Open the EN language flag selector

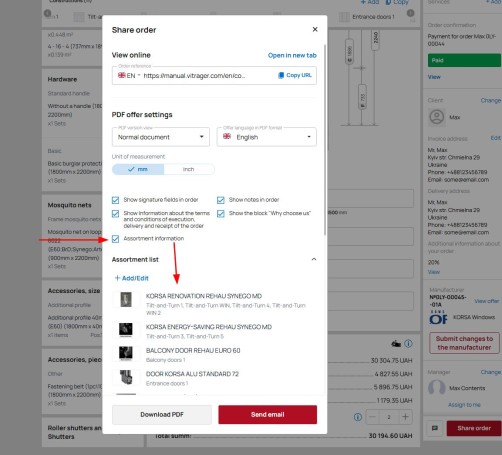pos(129,75)
